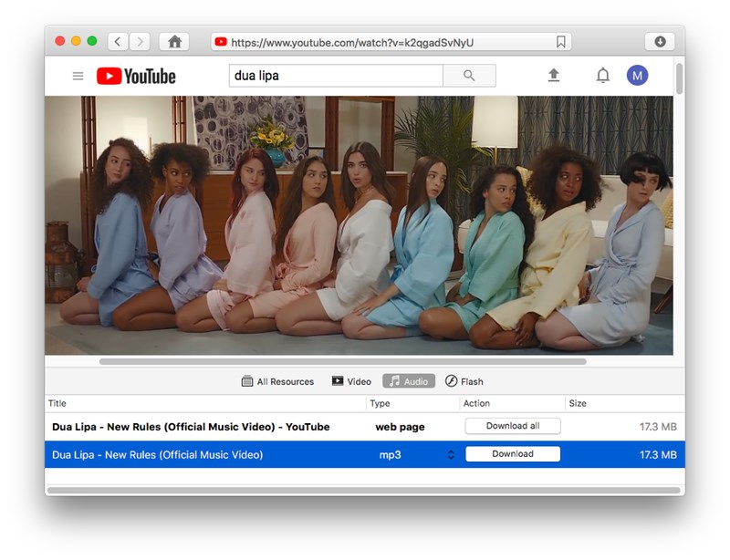The height and width of the screenshot is (560, 730).
Task: Bookmark the page using bookmark icon
Action: click(561, 42)
